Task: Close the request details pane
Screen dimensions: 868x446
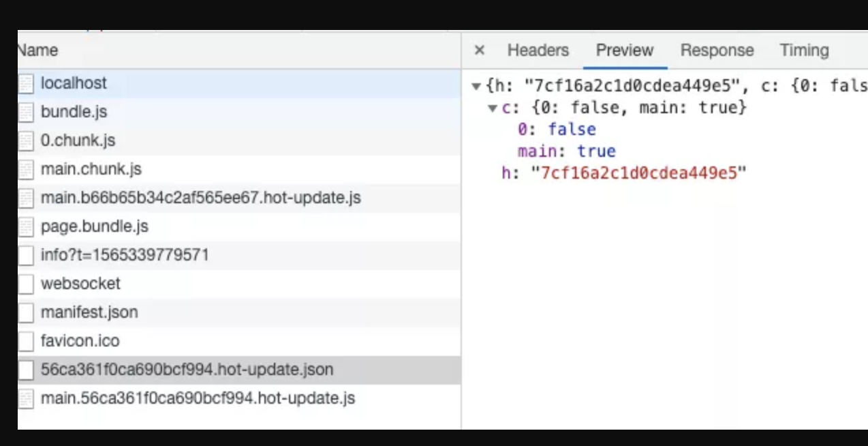Action: click(x=480, y=50)
